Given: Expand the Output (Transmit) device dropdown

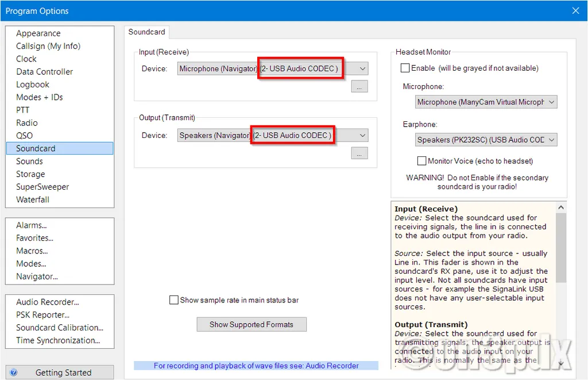Looking at the screenshot, I should (362, 136).
